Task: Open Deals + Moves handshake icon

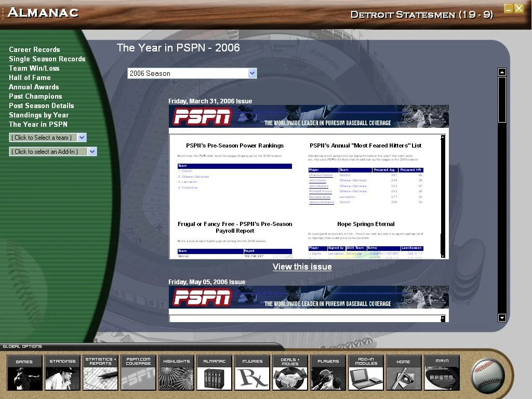Action: tap(290, 373)
